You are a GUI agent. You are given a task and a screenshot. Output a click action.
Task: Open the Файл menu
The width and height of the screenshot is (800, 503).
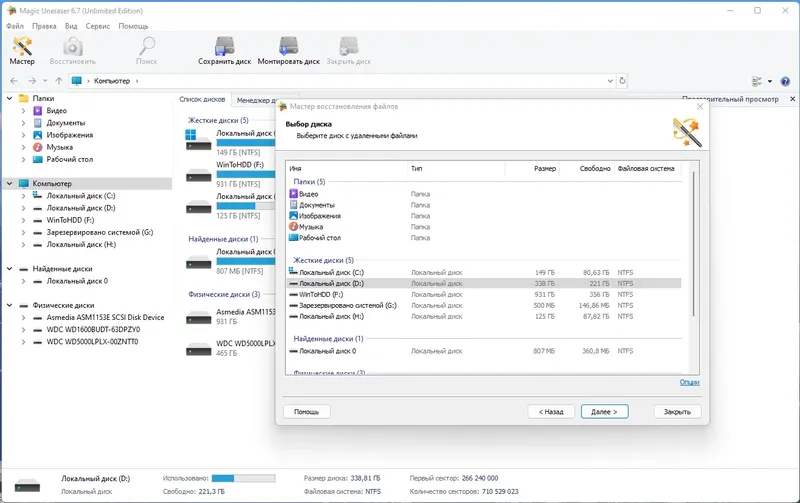(x=15, y=26)
